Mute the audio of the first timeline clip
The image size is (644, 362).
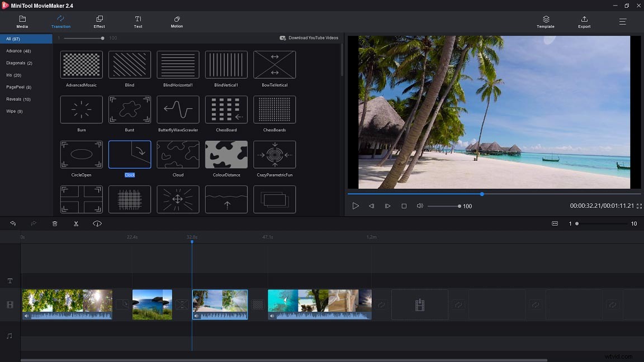26,316
